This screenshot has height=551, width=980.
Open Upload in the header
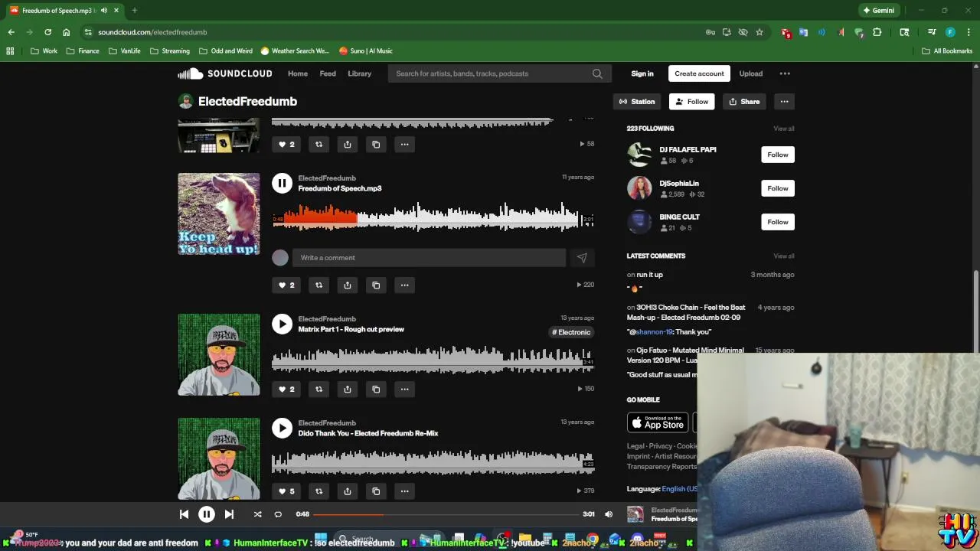click(x=750, y=73)
